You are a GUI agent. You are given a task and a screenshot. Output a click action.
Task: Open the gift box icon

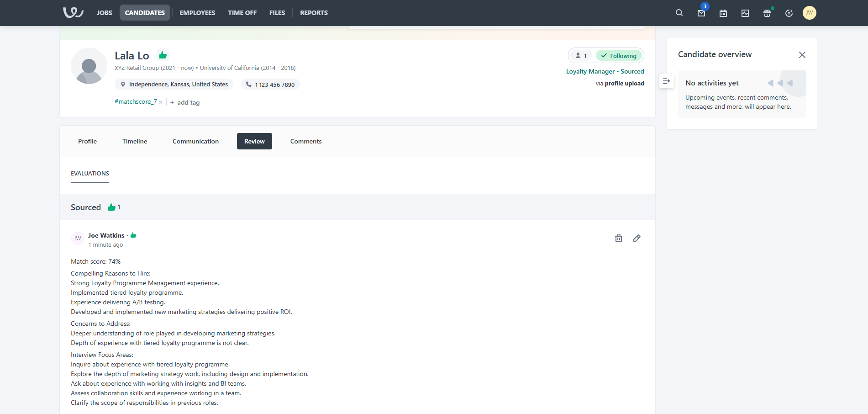(x=767, y=13)
